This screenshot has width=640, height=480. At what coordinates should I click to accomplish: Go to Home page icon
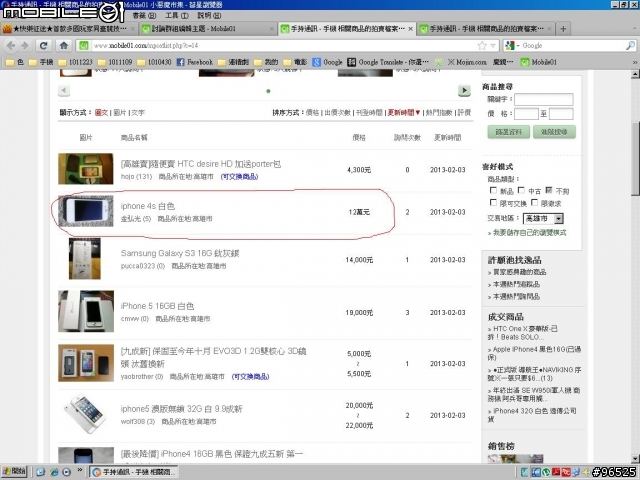click(64, 45)
